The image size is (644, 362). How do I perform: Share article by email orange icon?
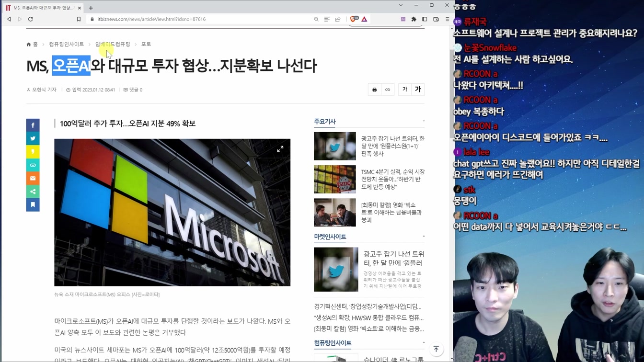click(33, 178)
